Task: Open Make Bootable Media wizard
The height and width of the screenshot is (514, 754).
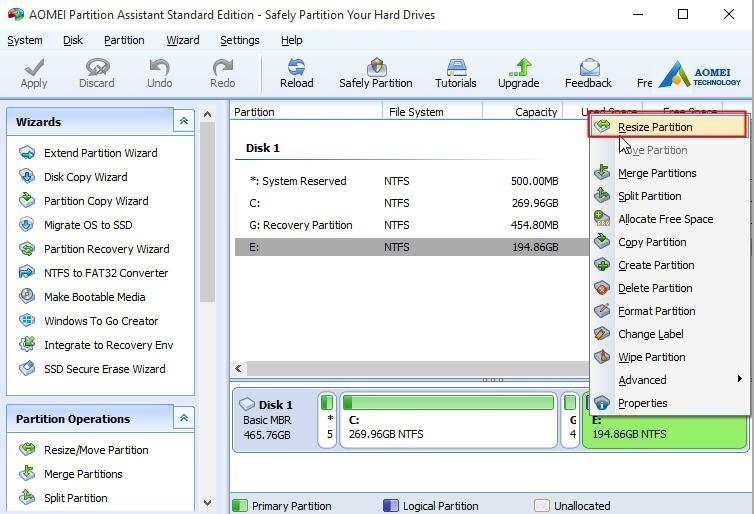Action: pos(95,297)
